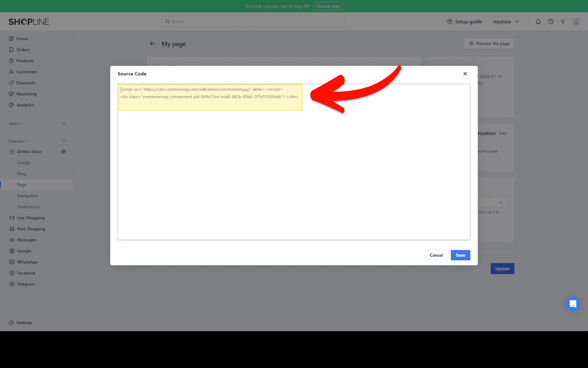Open the Live Shopping channel

point(31,218)
